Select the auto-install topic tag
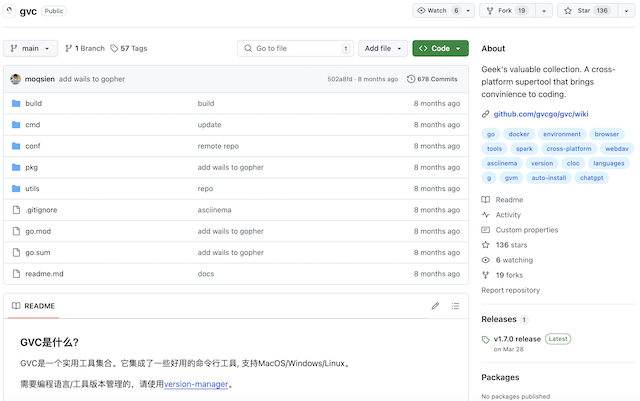 (x=549, y=178)
